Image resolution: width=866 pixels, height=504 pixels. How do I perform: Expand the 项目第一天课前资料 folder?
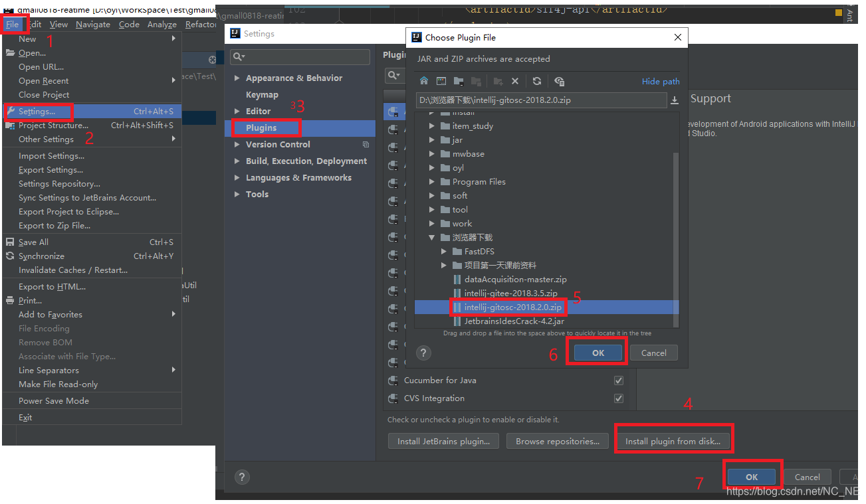click(444, 265)
